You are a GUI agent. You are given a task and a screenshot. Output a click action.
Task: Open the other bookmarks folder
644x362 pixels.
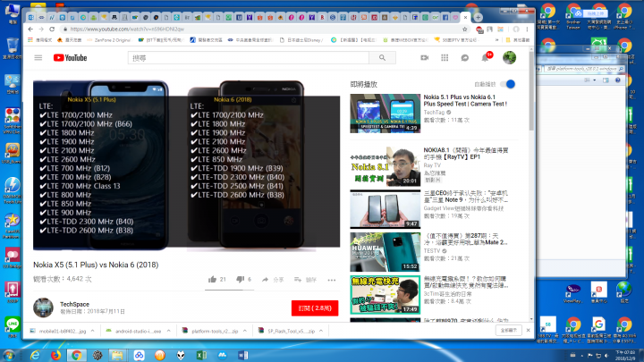coord(518,40)
